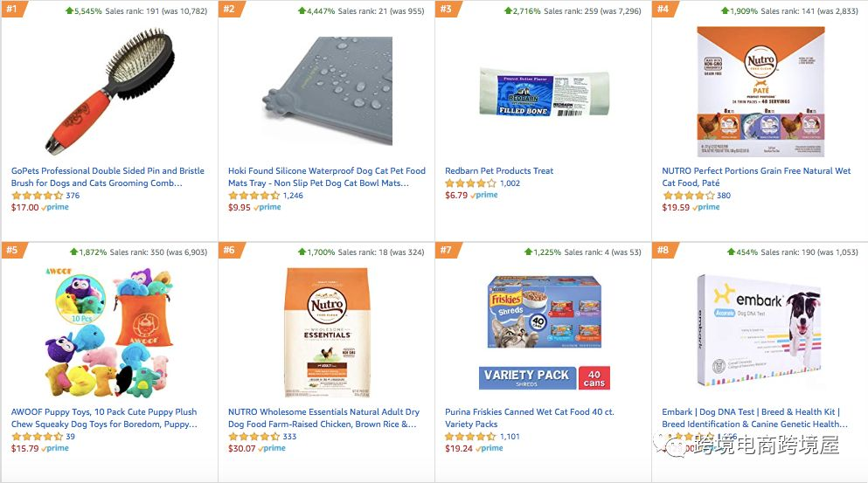Select the NUTRO Perfect Portions box image
Screen dimensions: 868x483
760,92
